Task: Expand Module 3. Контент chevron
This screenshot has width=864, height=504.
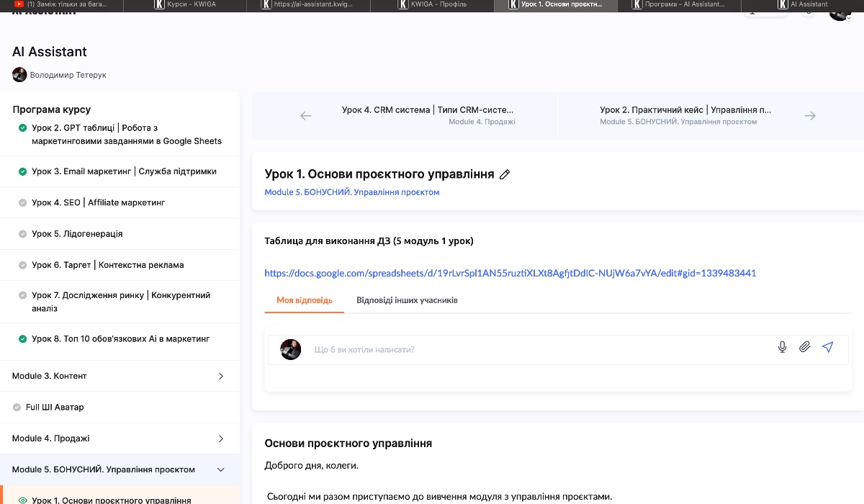Action: pyautogui.click(x=221, y=376)
